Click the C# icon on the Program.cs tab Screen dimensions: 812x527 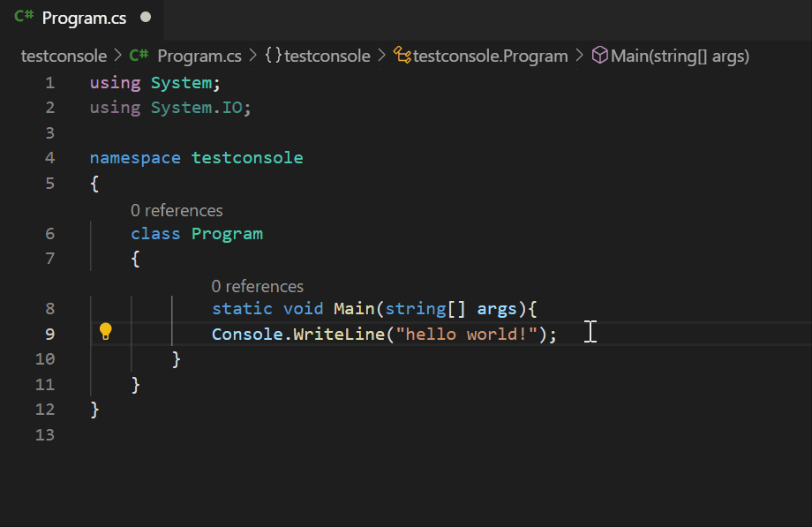point(24,17)
